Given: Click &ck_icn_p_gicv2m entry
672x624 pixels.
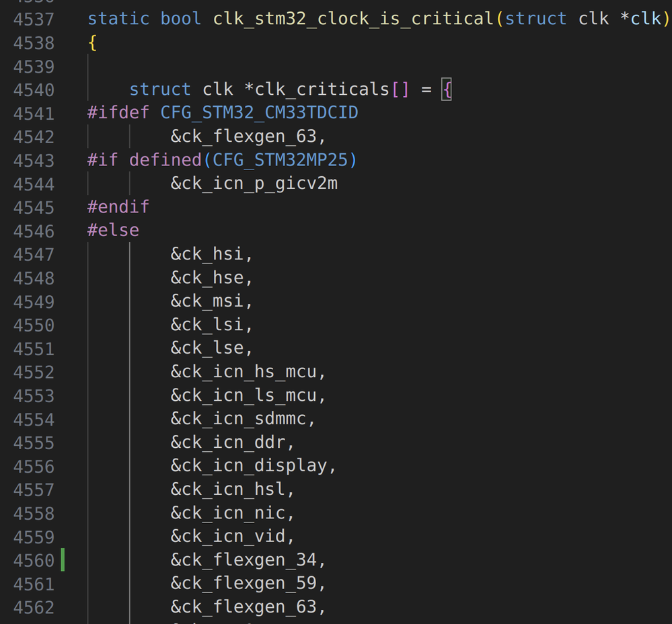Looking at the screenshot, I should click(x=254, y=184).
